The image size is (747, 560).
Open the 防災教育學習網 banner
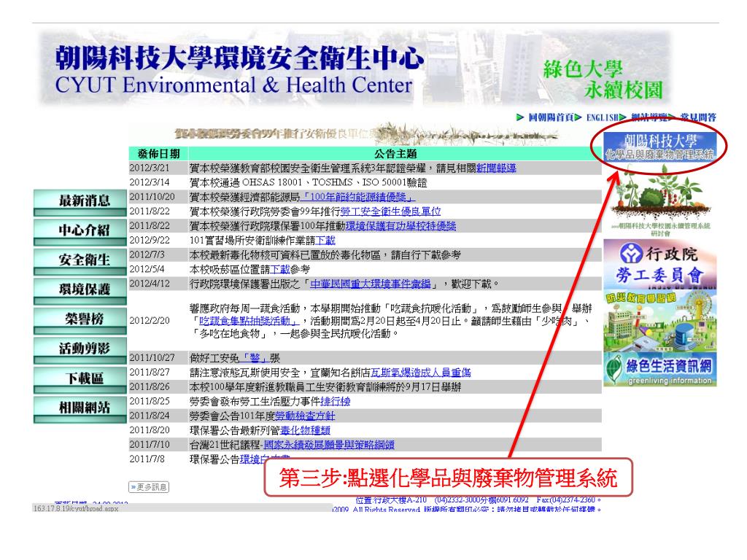click(660, 321)
